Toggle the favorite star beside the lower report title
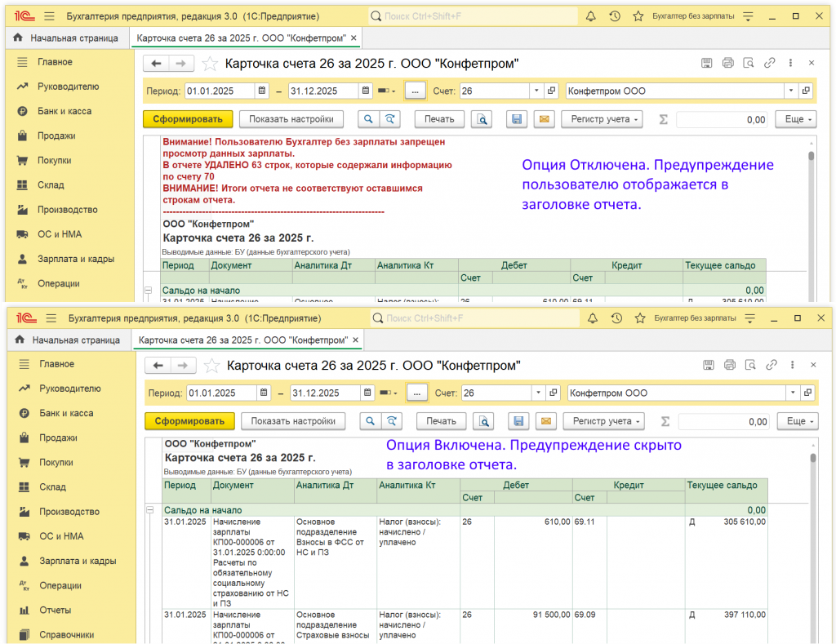The width and height of the screenshot is (836, 644). pyautogui.click(x=211, y=366)
